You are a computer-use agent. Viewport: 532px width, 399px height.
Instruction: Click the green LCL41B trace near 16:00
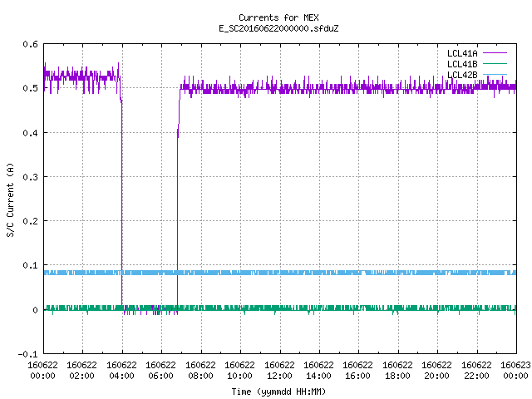click(x=358, y=308)
